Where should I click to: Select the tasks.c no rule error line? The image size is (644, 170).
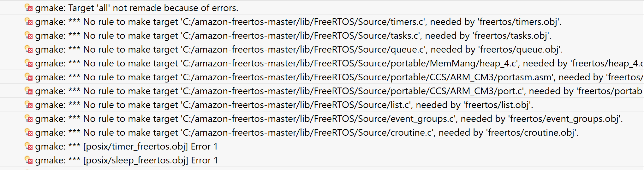(x=293, y=36)
